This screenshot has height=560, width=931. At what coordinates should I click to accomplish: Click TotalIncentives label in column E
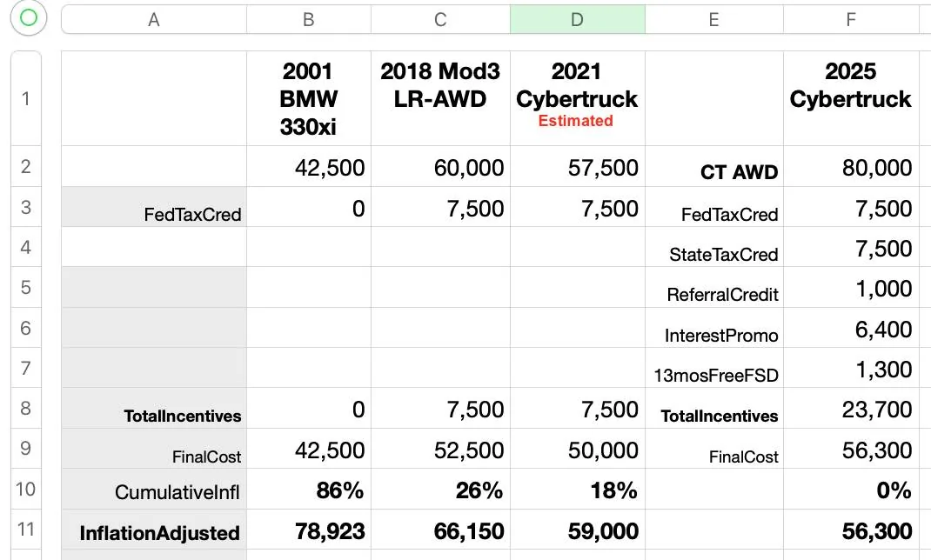(714, 408)
